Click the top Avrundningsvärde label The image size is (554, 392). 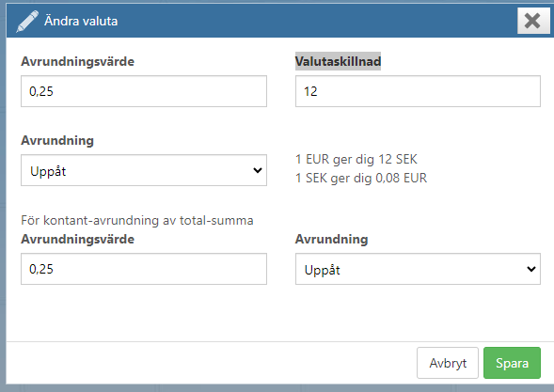coord(78,61)
